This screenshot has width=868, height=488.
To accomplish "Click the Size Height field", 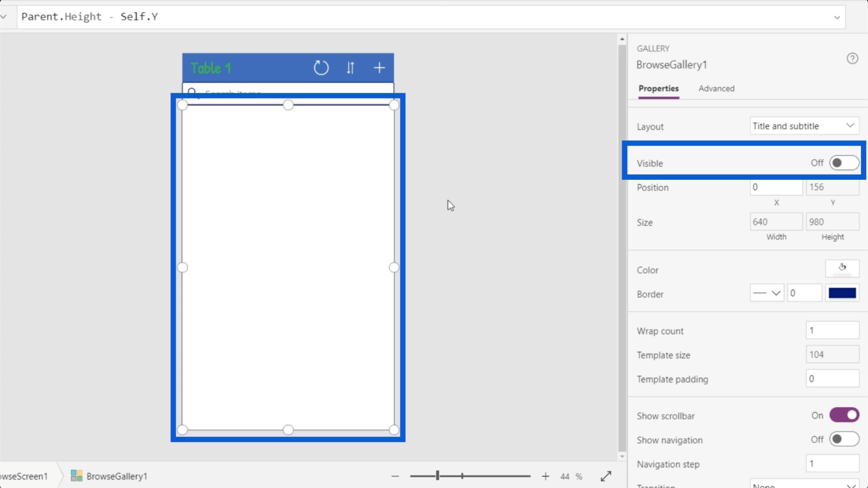I will pos(832,222).
